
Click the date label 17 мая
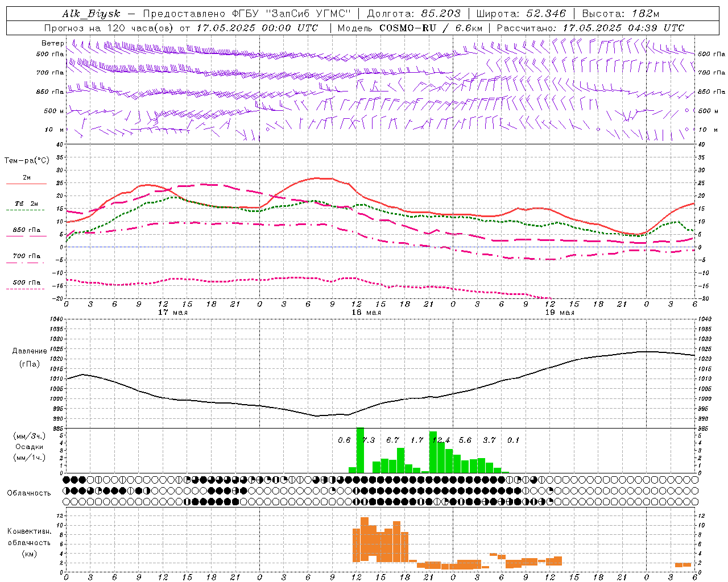[x=172, y=313]
